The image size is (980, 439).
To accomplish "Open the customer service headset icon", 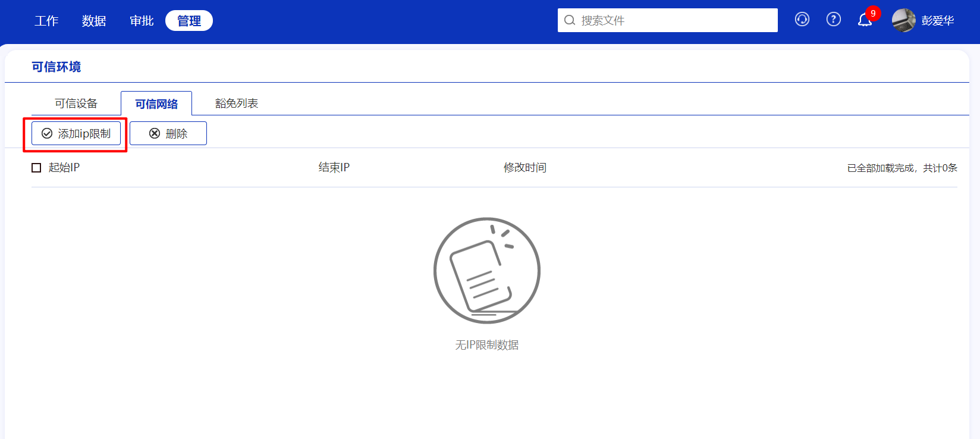I will pyautogui.click(x=802, y=20).
